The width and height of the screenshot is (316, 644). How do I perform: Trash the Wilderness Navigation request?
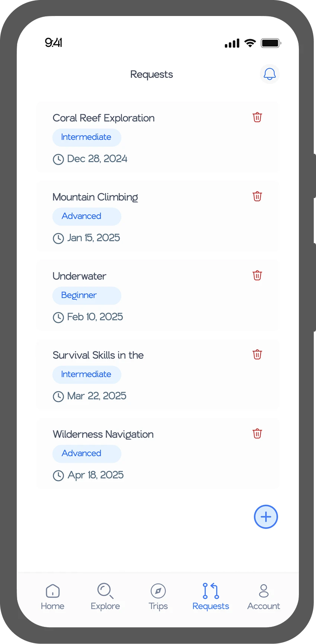[x=257, y=434]
